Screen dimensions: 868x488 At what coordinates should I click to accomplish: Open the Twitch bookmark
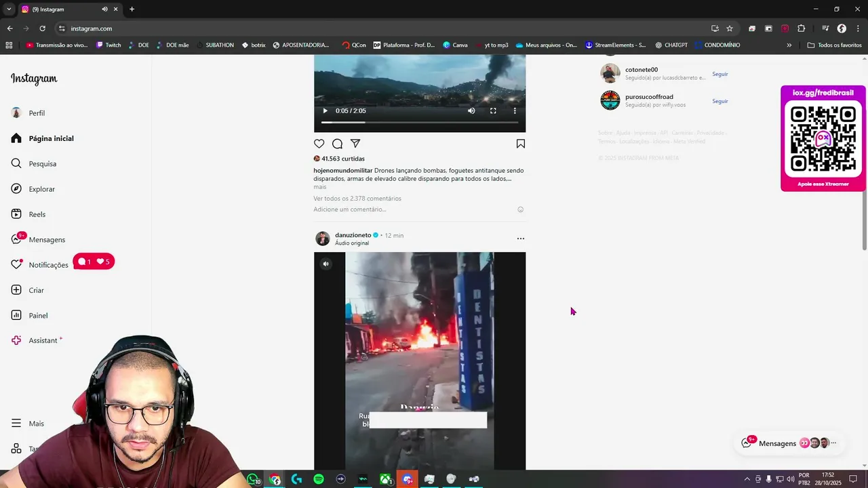click(108, 45)
